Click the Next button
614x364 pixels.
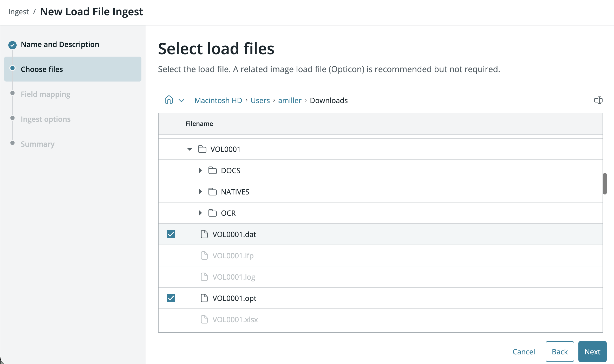592,352
